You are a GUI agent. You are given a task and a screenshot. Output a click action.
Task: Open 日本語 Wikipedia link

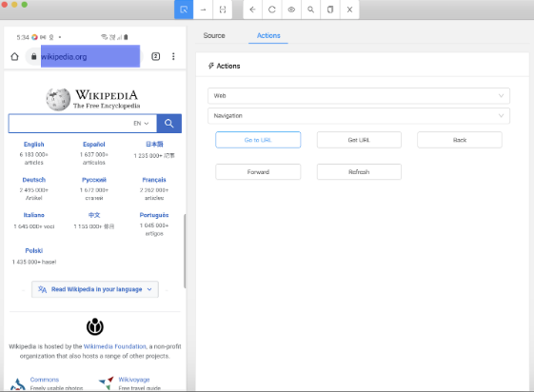tap(154, 145)
